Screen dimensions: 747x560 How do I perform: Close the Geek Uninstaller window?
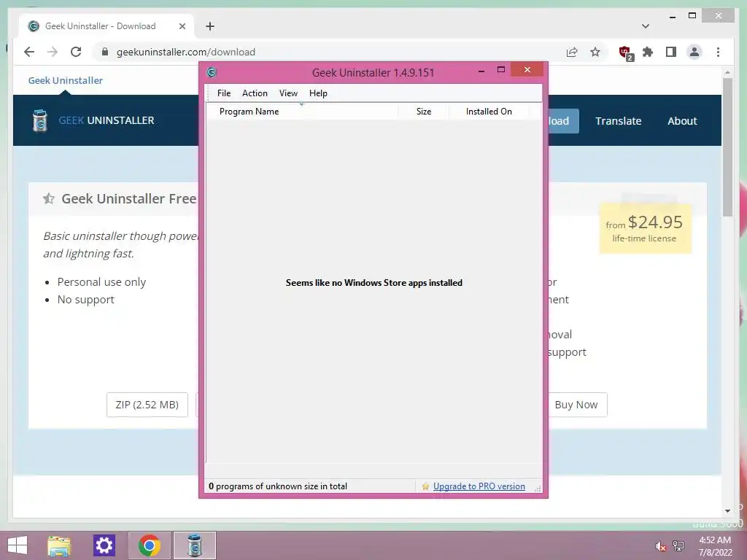click(527, 69)
